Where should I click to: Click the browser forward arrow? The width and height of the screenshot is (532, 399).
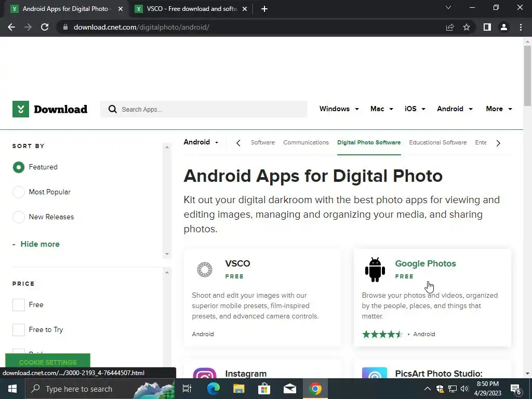point(28,27)
